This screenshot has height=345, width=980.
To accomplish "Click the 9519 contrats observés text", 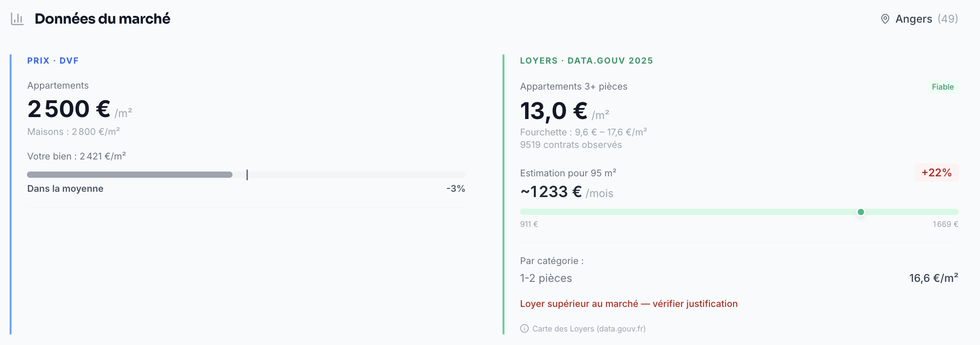I will pos(571,145).
